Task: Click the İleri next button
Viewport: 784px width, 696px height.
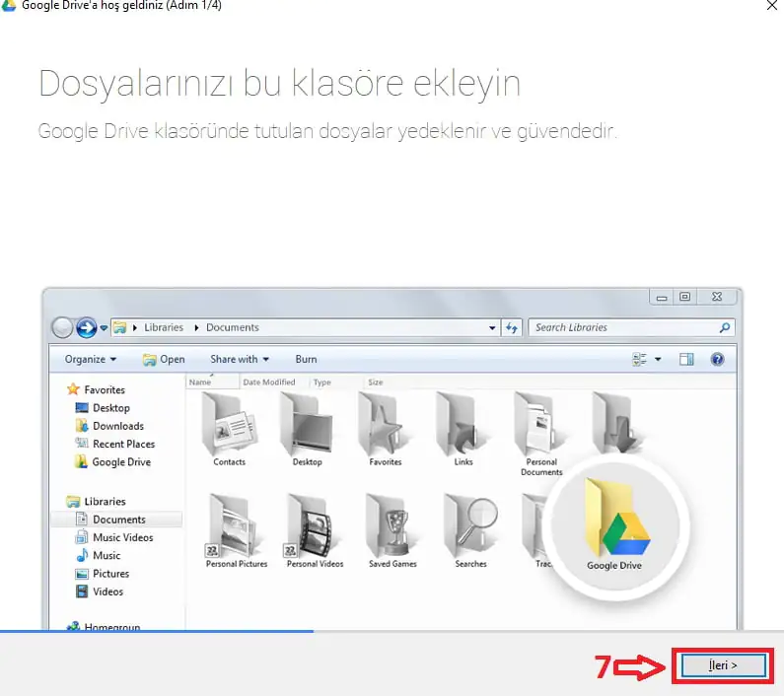Action: point(723,665)
